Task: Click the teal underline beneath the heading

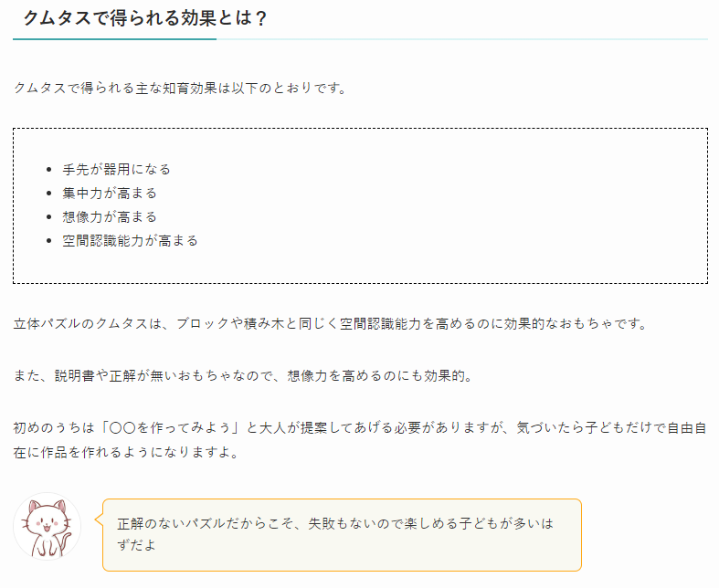Action: [x=114, y=39]
